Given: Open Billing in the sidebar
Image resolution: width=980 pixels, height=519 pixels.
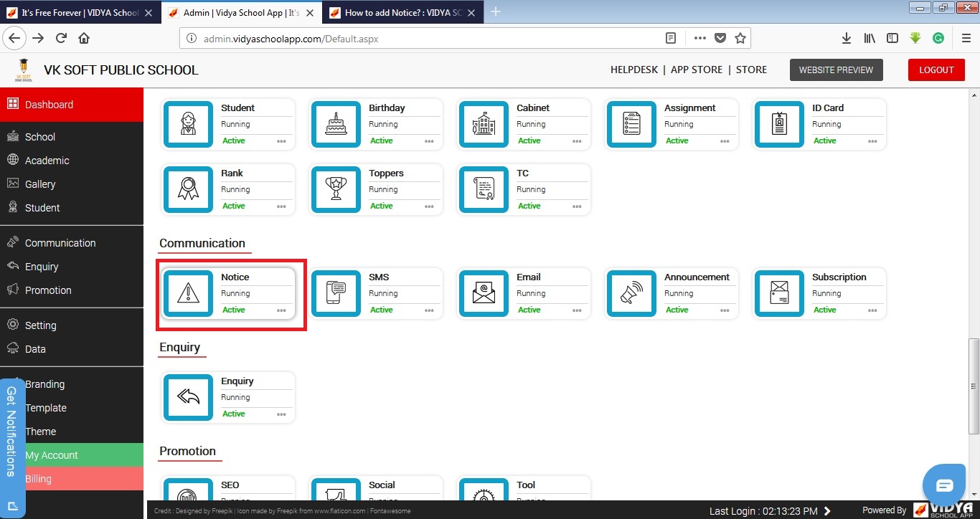Looking at the screenshot, I should [x=72, y=479].
